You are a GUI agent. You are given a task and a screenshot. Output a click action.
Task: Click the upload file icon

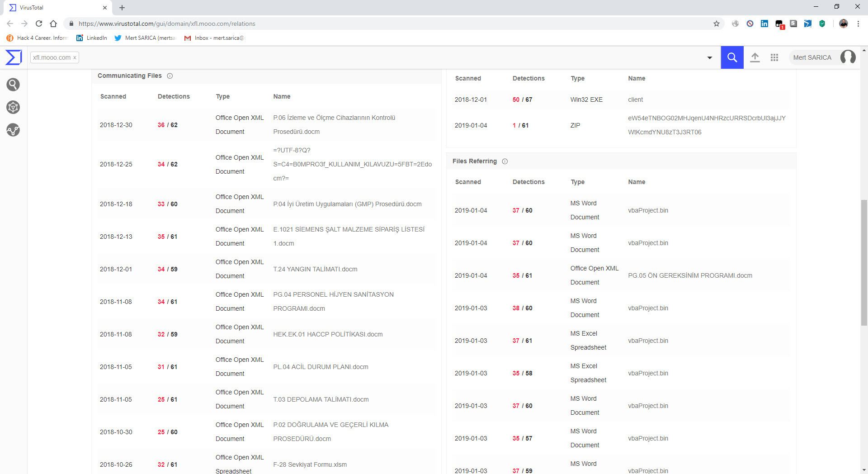pyautogui.click(x=755, y=57)
